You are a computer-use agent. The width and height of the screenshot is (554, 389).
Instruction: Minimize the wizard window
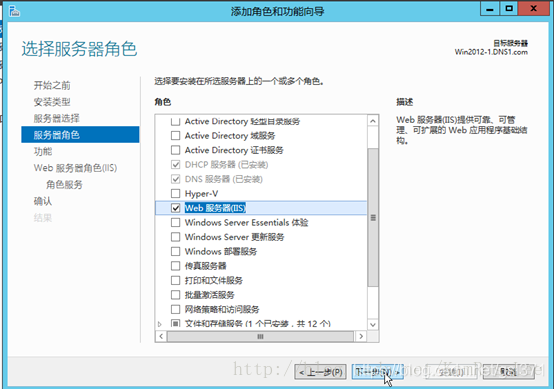click(x=490, y=9)
